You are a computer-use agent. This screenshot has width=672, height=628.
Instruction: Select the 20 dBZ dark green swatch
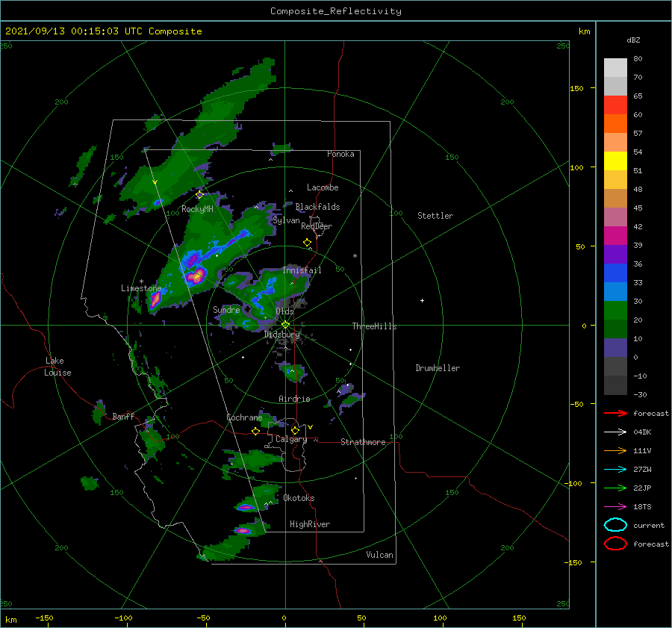pos(615,329)
